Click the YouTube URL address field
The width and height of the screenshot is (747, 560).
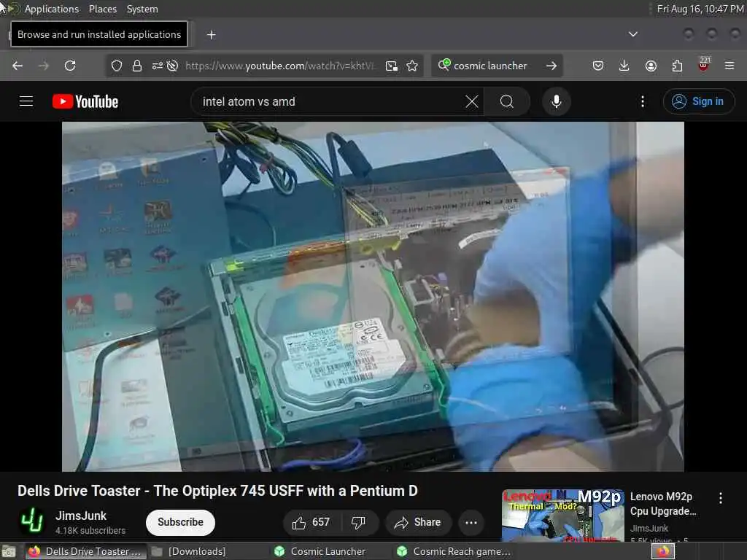[x=279, y=66]
